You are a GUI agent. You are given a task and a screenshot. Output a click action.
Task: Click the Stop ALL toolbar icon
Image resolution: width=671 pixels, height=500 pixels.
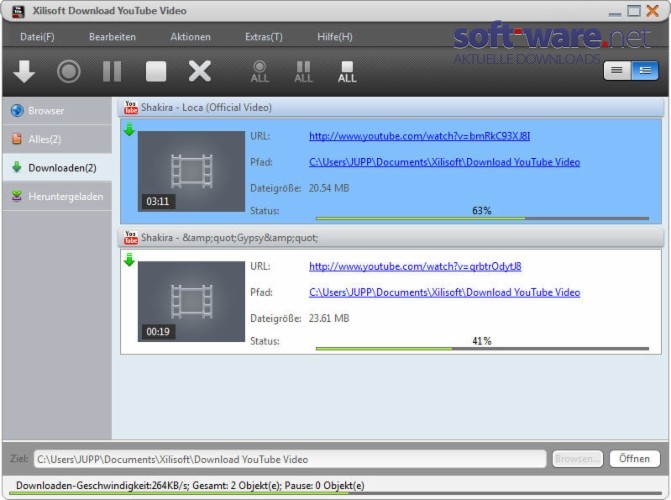click(347, 72)
